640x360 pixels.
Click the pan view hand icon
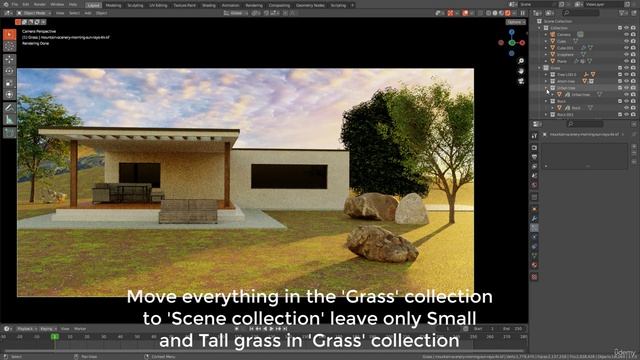click(x=521, y=71)
